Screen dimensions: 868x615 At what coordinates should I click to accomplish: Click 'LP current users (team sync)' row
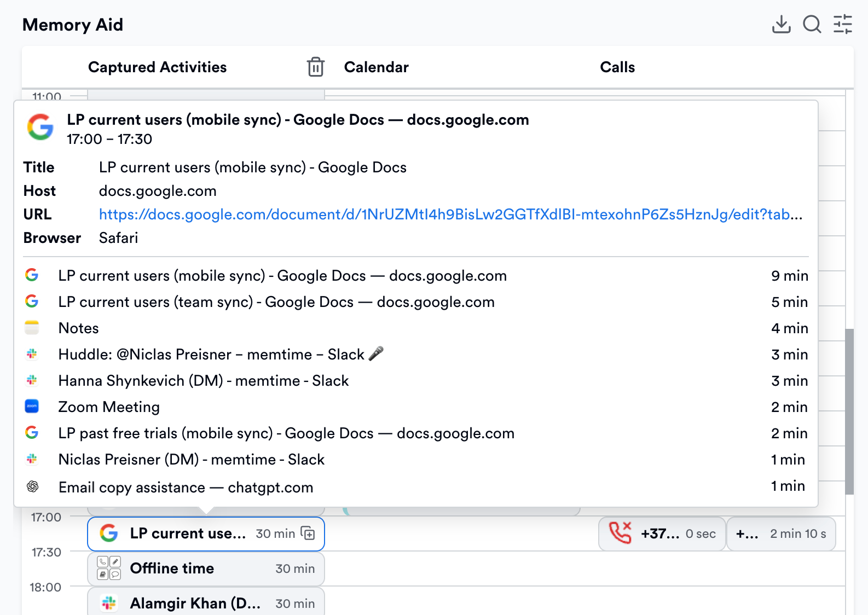point(416,302)
